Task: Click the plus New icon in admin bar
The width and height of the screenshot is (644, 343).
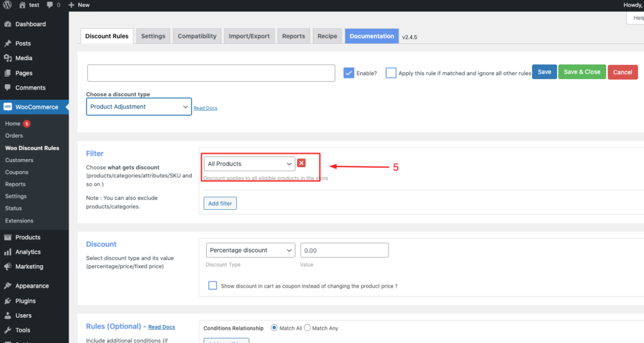Action: (71, 5)
